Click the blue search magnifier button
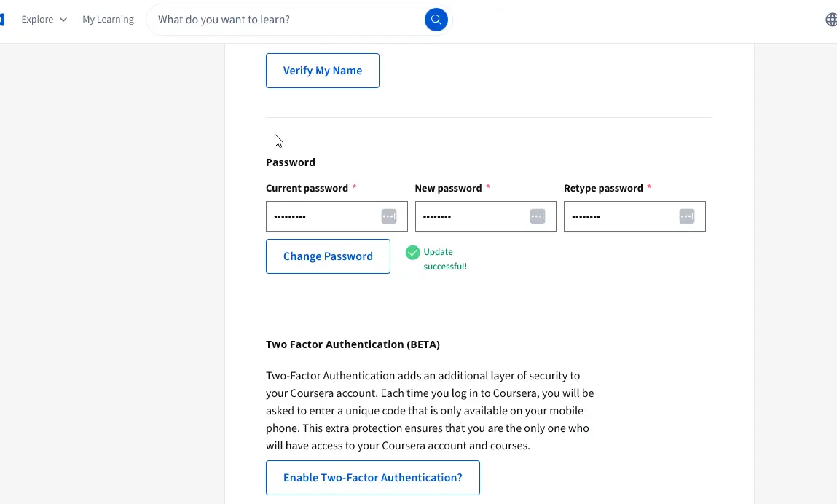Viewport: 837px width, 504px height. click(x=436, y=20)
